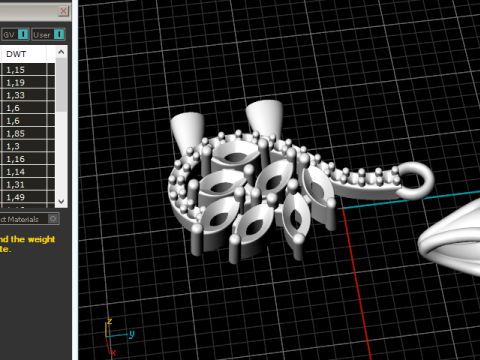The image size is (480, 360).
Task: Select the 1,16 DWT cell
Action: [23, 159]
